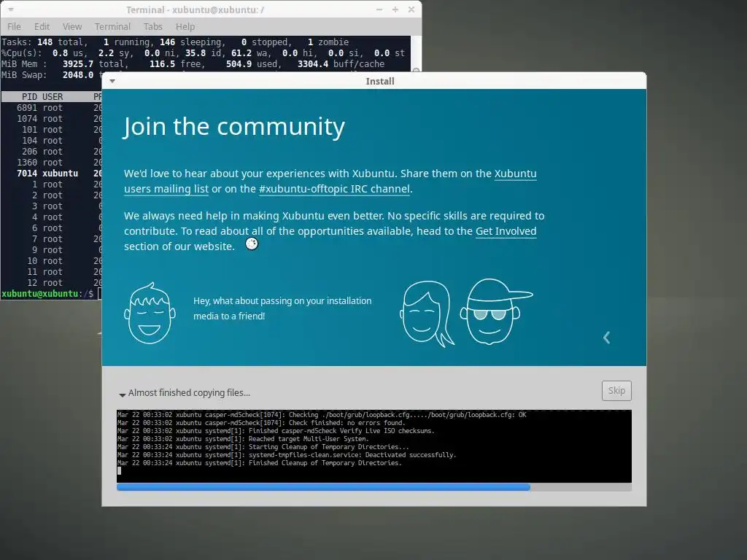Click the USER column header in top
Viewport: 747px width, 560px height.
coord(53,97)
